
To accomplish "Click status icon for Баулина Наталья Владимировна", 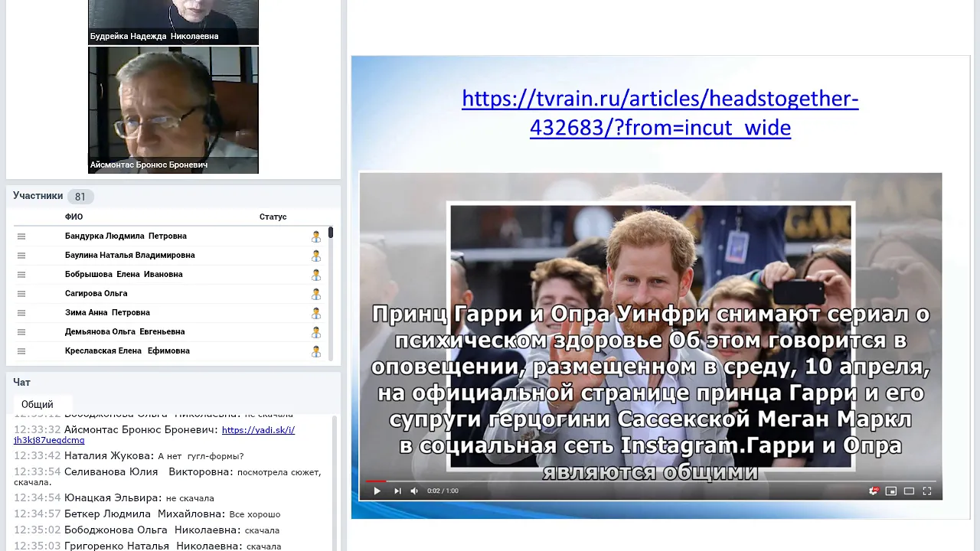I will pos(316,256).
